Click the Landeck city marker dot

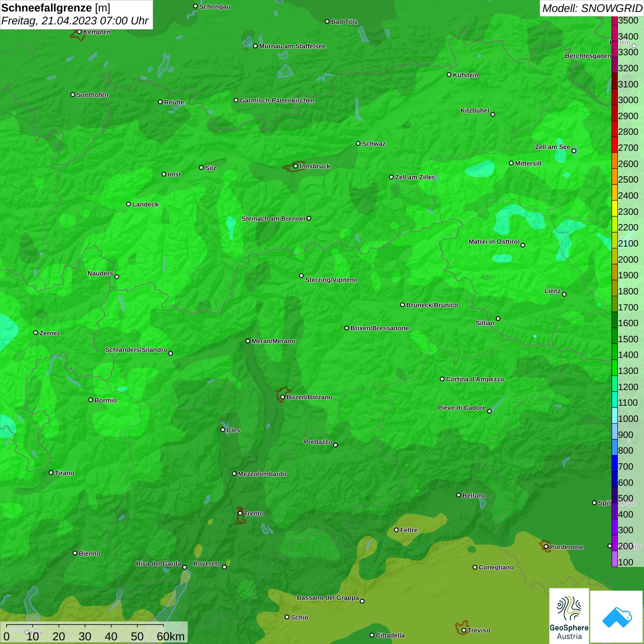point(128,204)
